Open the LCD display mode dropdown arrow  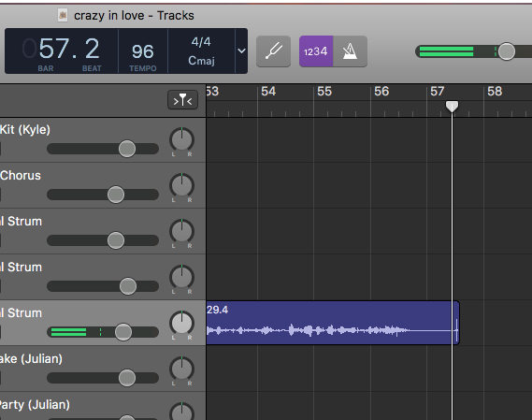[x=241, y=51]
